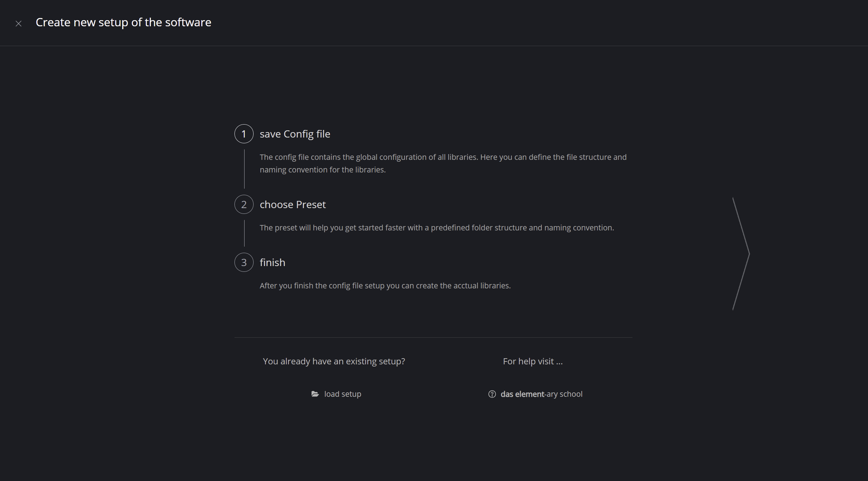The height and width of the screenshot is (481, 868).
Task: Click the question mark help icon
Action: 492,394
